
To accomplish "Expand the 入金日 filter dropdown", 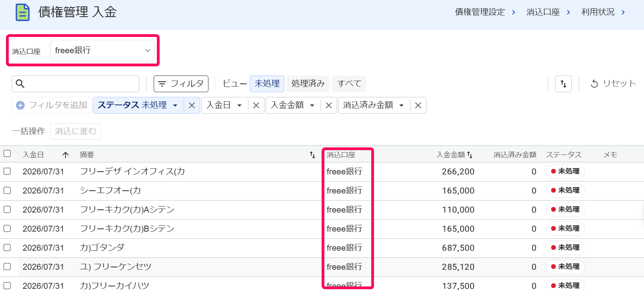I will [x=239, y=106].
